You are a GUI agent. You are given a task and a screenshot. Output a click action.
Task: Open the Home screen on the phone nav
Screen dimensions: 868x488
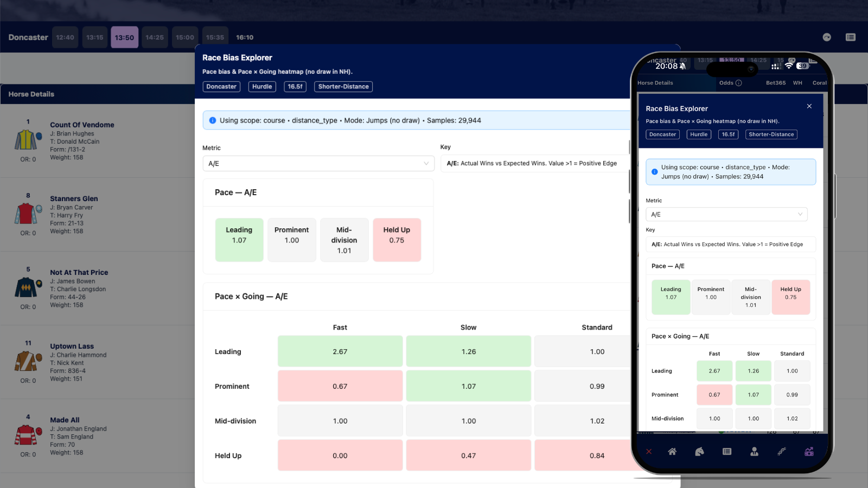pos(672,451)
